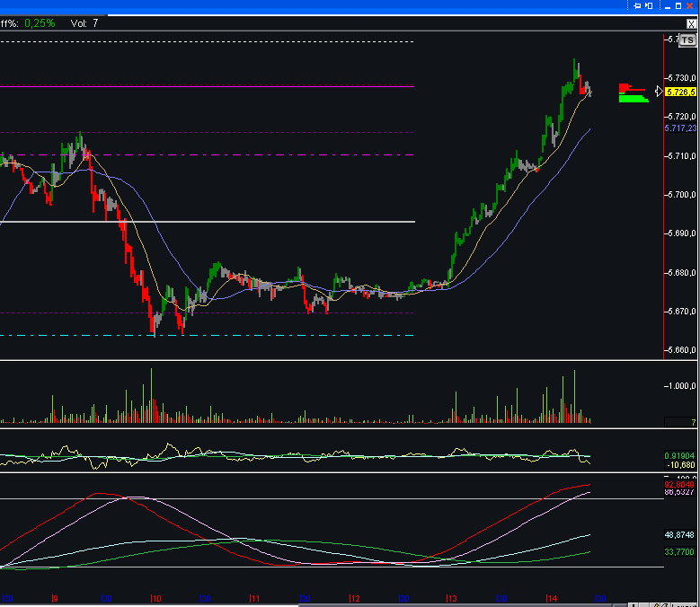Screen dimensions: 700x607
Task: Click the 5.670,0 price axis label
Action: [682, 312]
